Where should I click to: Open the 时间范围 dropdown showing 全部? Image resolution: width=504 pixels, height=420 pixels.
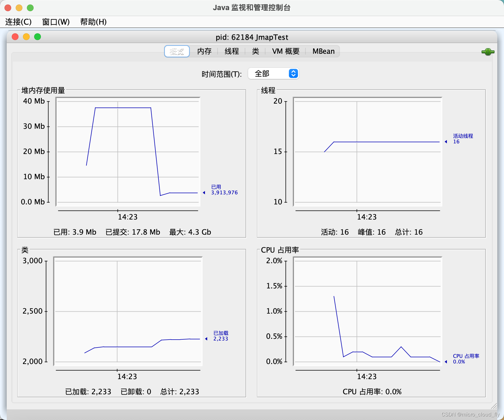[274, 74]
